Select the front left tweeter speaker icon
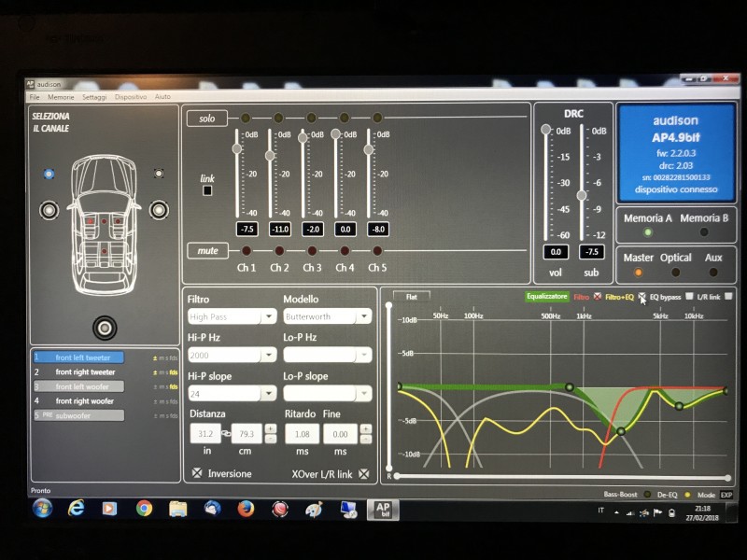The height and width of the screenshot is (560, 747). coord(49,174)
